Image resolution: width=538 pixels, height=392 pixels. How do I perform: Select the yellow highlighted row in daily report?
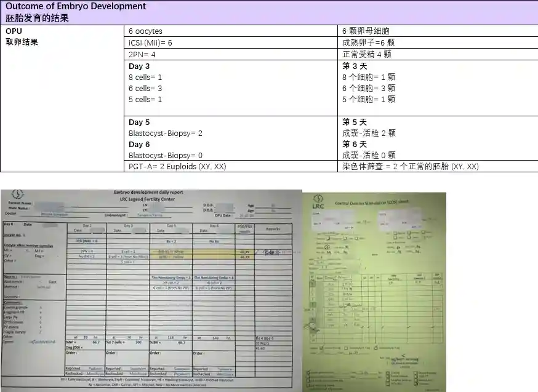point(171,251)
